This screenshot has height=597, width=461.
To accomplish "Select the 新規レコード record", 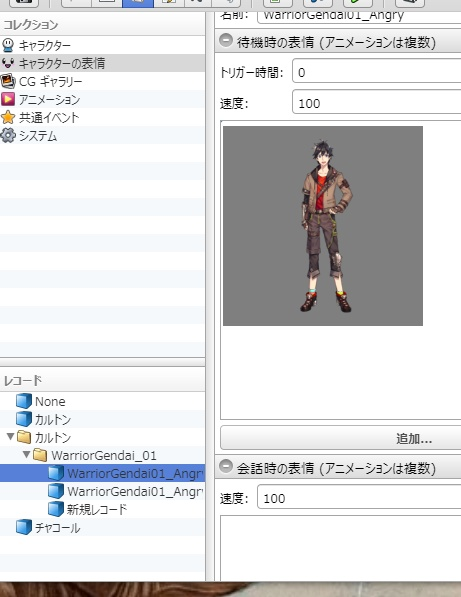I will [102, 509].
